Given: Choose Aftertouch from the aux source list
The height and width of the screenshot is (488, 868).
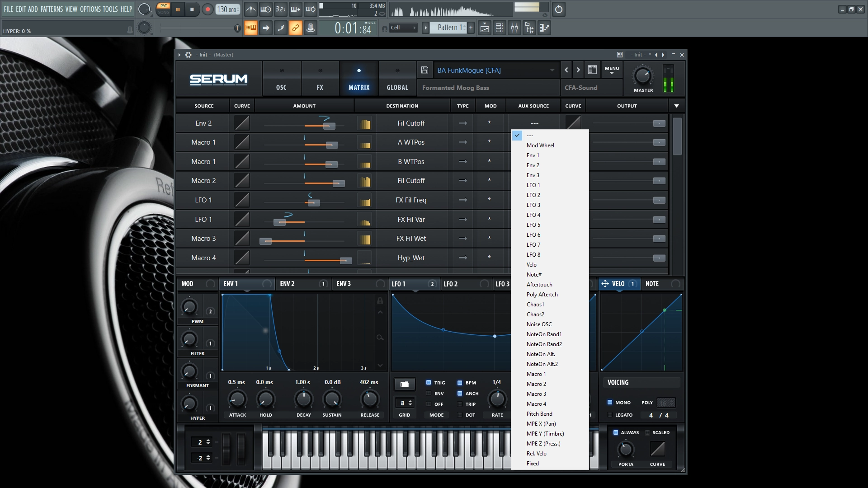Looking at the screenshot, I should coord(550,285).
